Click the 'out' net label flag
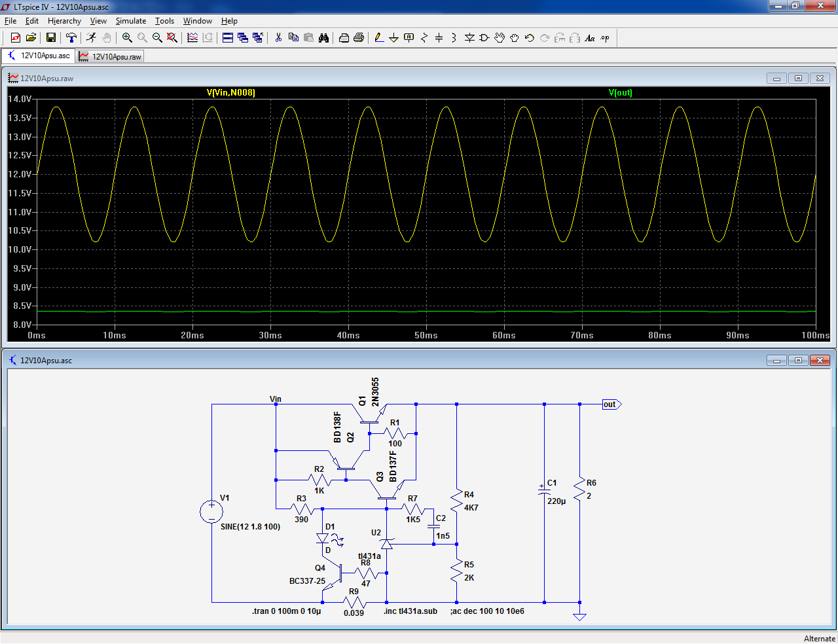Viewport: 838px width, 644px height. click(611, 404)
